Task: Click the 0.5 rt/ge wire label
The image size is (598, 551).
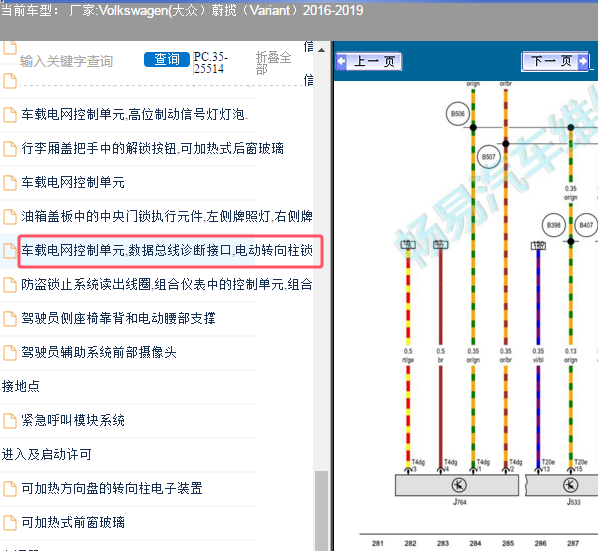Action: click(x=408, y=355)
